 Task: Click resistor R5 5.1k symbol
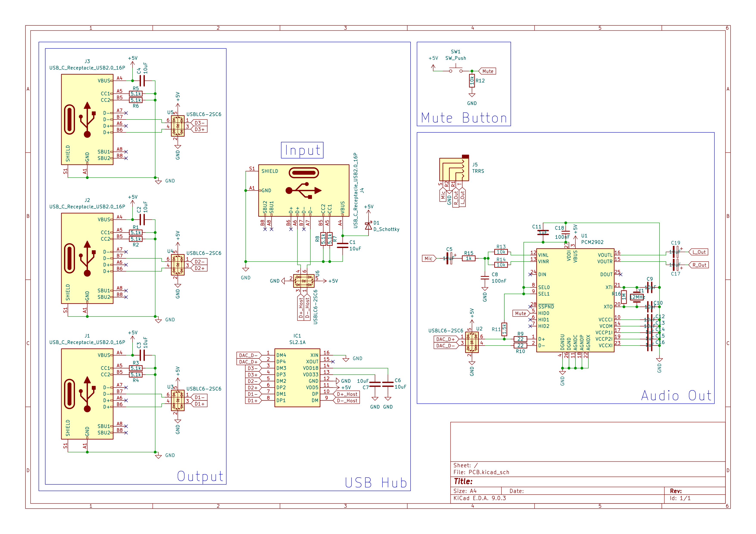(136, 93)
